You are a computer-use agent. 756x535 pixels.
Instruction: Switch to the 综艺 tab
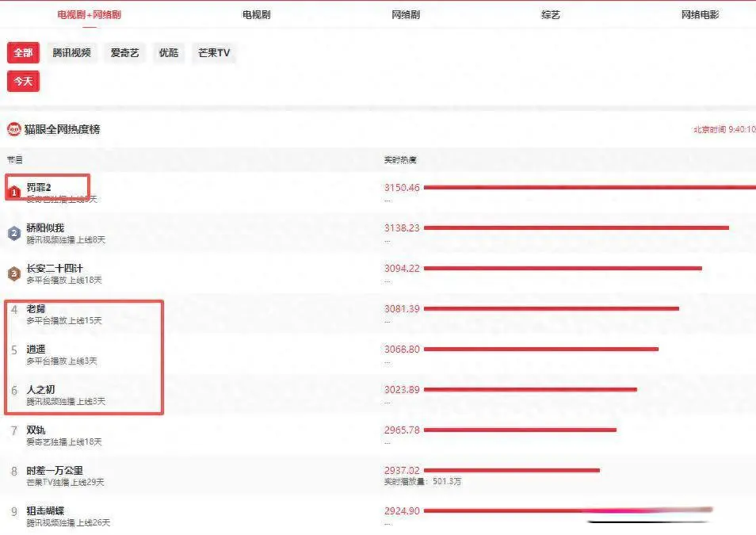pyautogui.click(x=551, y=14)
